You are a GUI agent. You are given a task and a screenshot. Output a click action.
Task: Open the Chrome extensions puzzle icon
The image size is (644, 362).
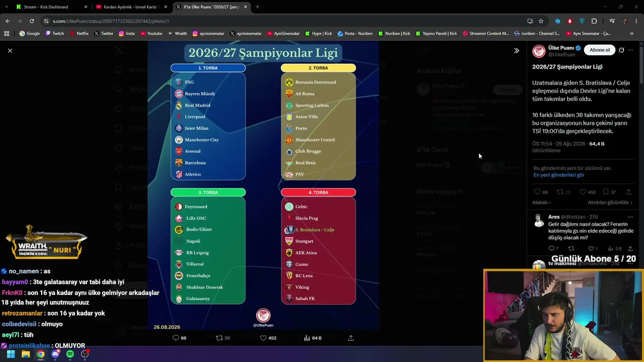[x=594, y=21]
